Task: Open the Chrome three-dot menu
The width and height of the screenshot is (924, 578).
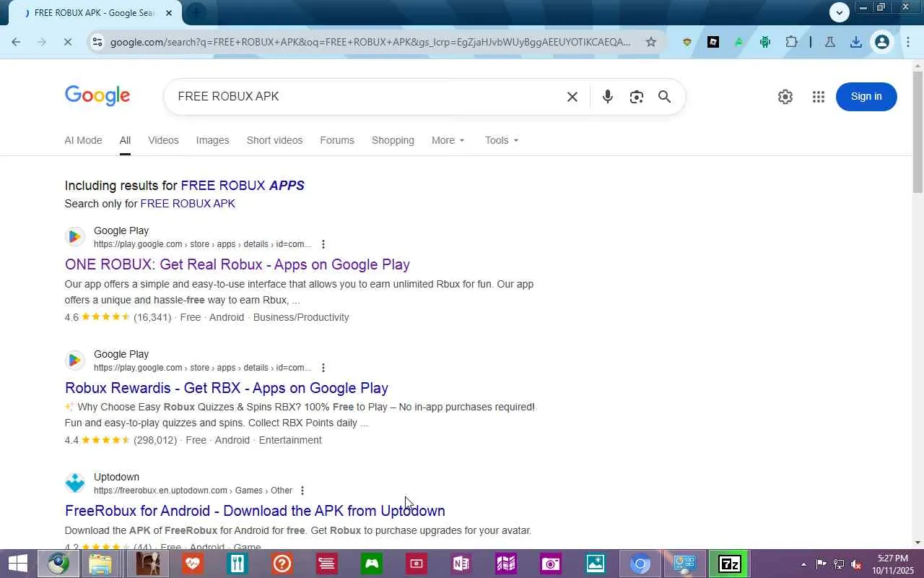Action: [x=908, y=42]
